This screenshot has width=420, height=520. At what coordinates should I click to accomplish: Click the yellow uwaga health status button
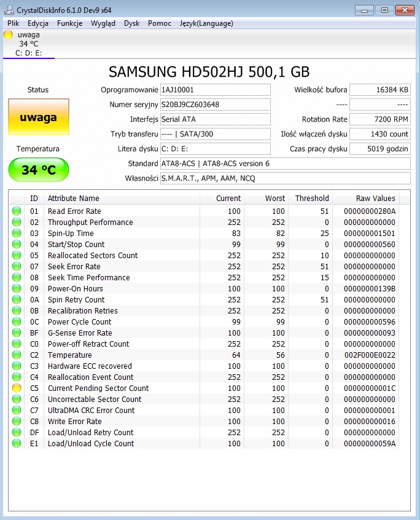click(39, 117)
